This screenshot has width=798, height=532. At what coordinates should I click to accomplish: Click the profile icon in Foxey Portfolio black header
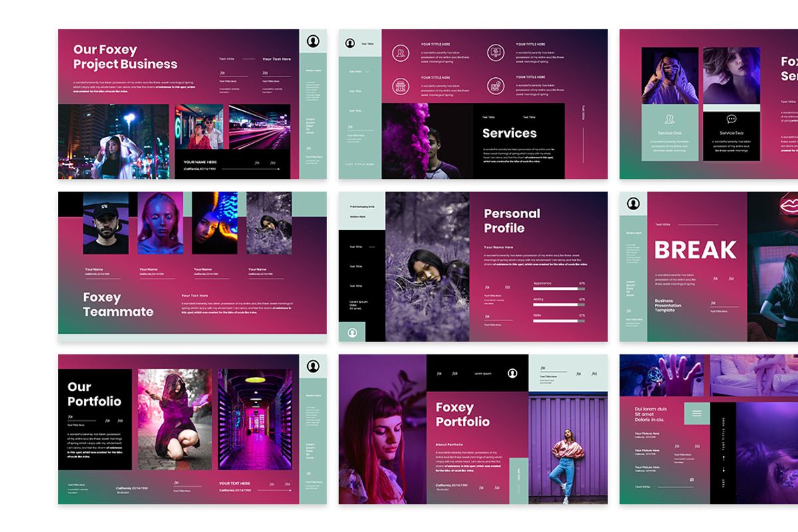coord(512,373)
